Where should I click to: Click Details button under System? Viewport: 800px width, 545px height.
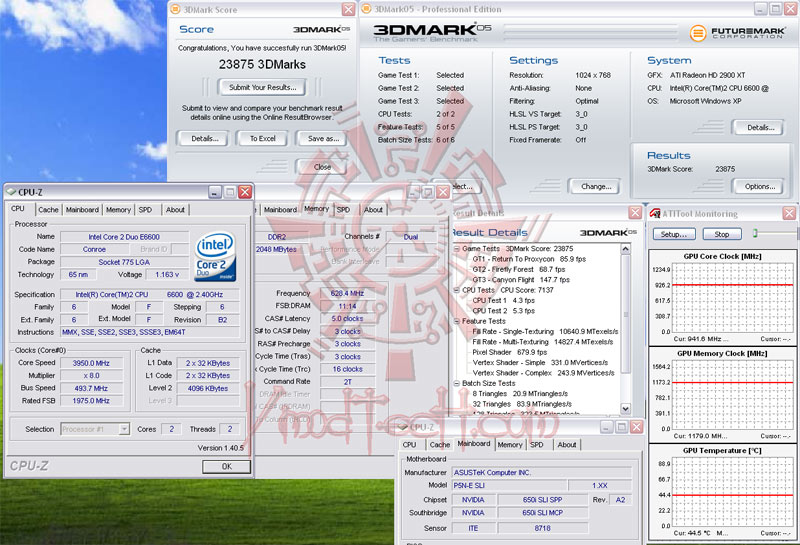coord(761,128)
